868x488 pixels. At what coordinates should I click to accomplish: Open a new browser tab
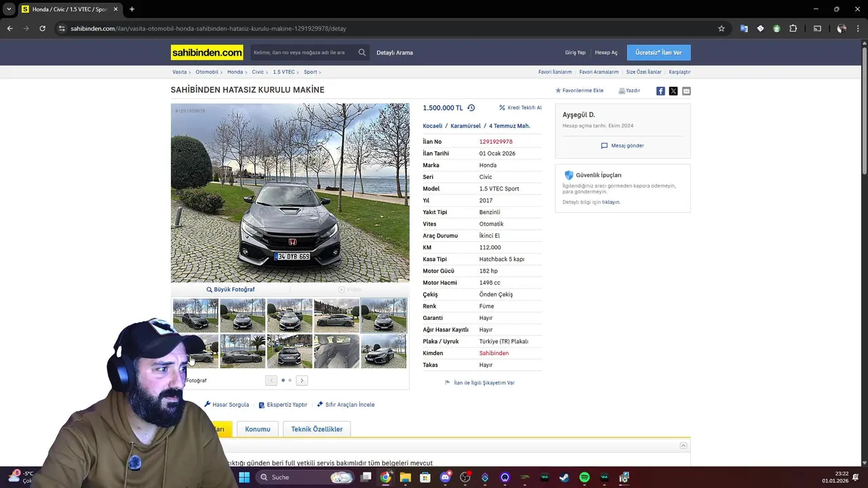click(132, 9)
